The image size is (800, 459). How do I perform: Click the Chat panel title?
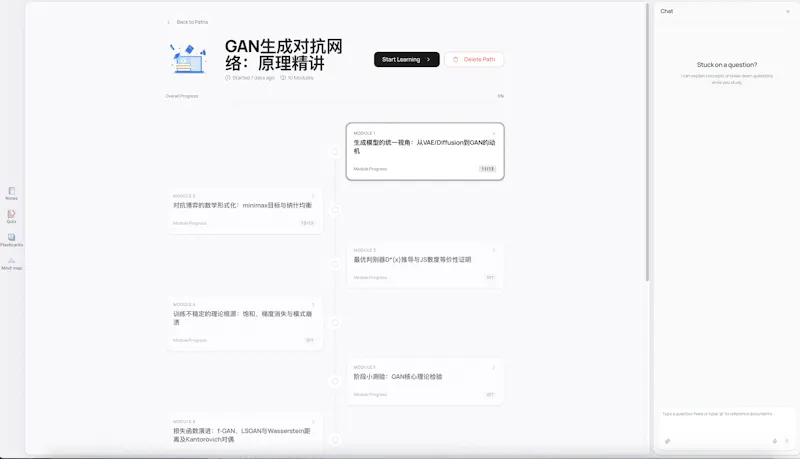(x=667, y=11)
